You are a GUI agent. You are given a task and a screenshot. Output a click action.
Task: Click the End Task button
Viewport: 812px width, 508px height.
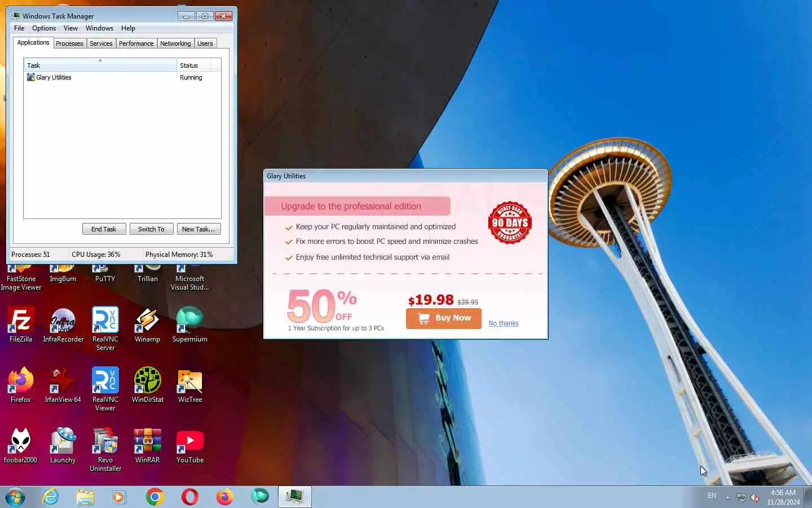pyautogui.click(x=104, y=229)
